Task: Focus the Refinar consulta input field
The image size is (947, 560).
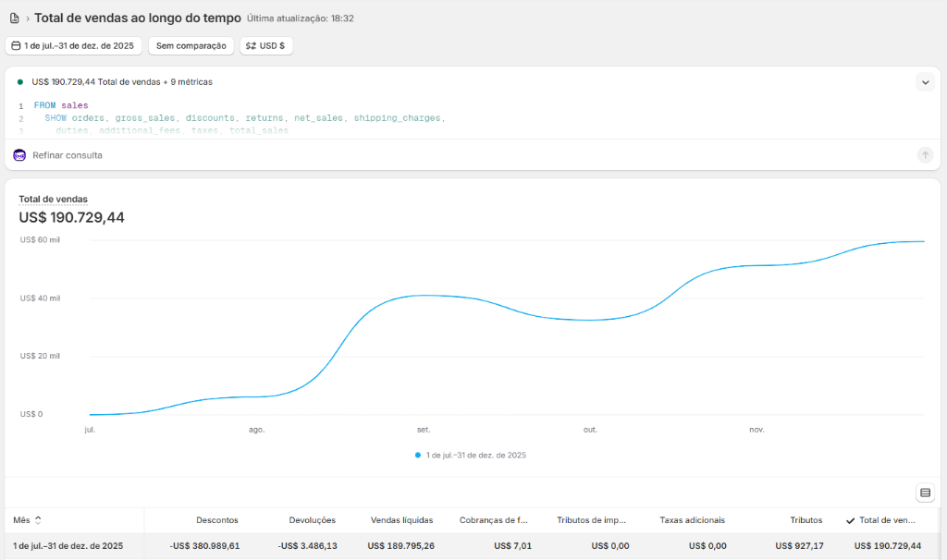Action: coord(462,155)
